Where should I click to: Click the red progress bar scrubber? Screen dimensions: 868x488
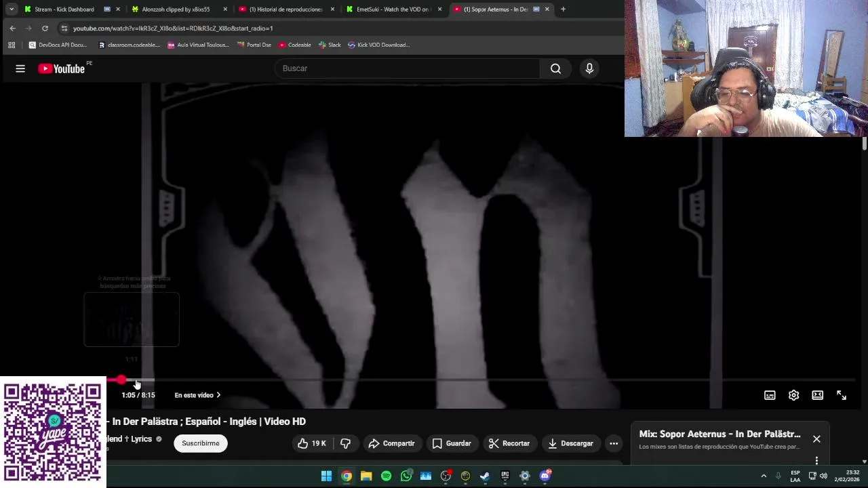[x=121, y=380]
